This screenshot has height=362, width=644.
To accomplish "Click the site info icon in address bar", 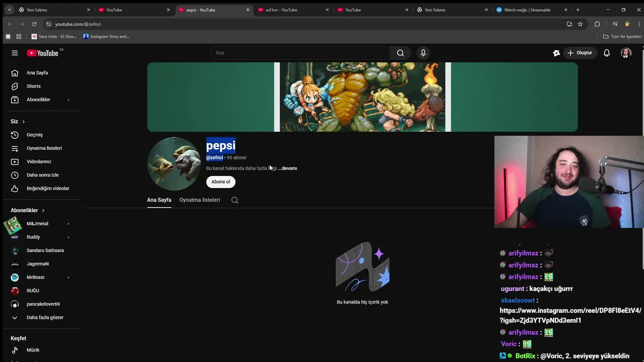I will pos(48,24).
